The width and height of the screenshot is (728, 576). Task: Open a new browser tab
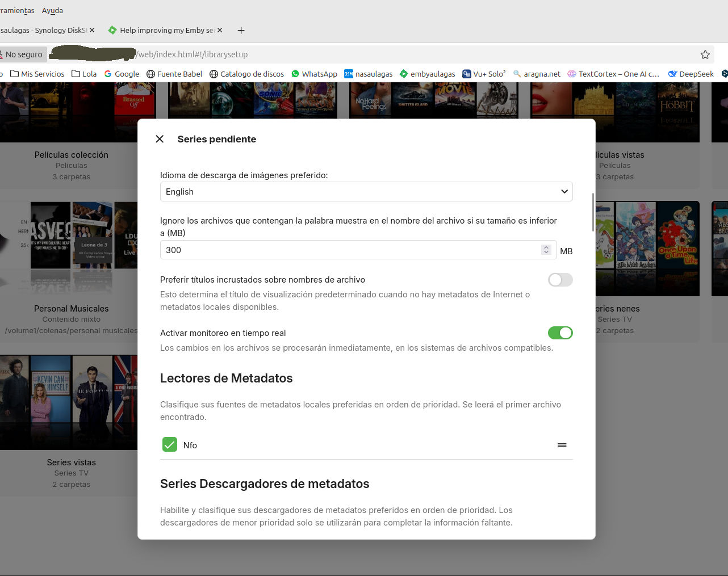[241, 31]
